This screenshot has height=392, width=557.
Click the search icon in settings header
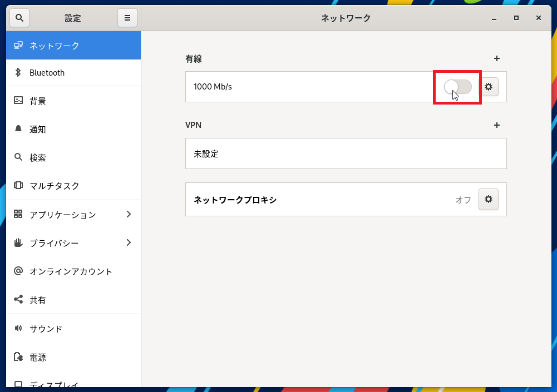(19, 18)
